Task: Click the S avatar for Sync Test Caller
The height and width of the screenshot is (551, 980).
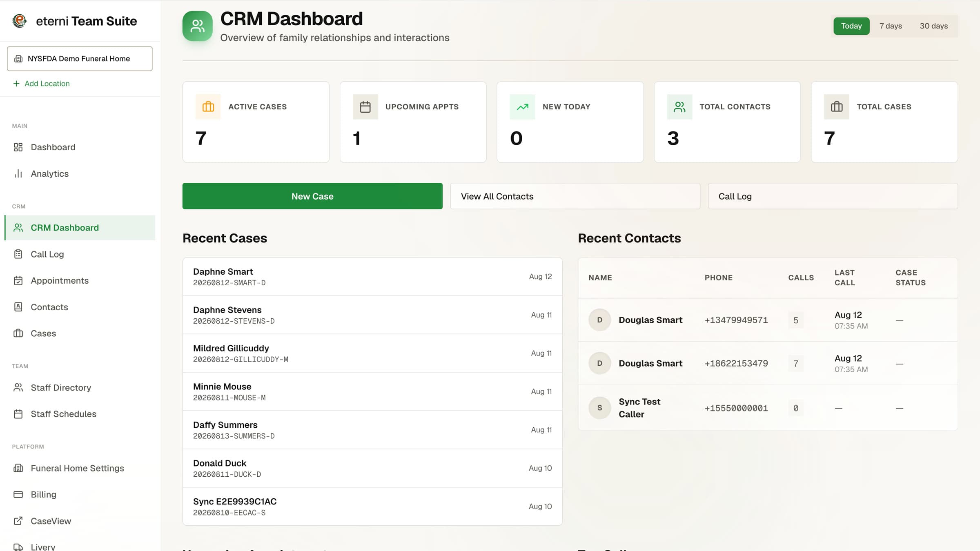Action: pos(599,408)
